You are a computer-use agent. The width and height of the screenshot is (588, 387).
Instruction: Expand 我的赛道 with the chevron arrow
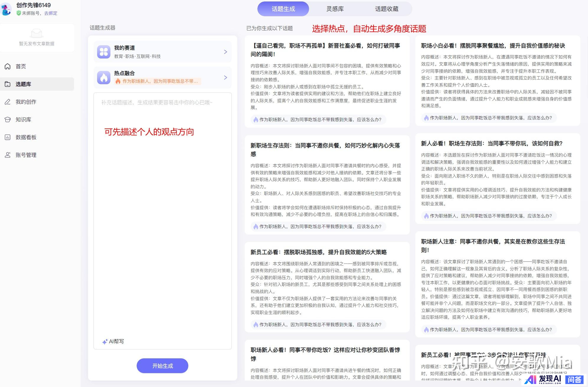[x=226, y=52]
